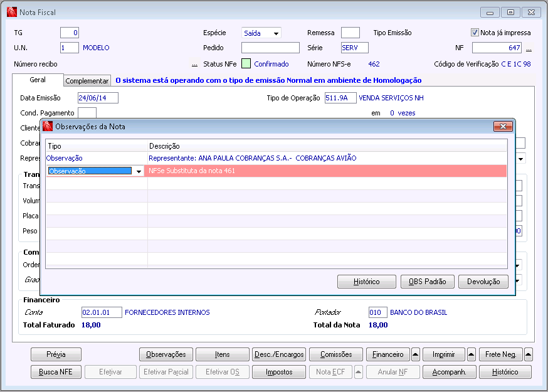Close the Observações da Nota dialog

tap(502, 126)
